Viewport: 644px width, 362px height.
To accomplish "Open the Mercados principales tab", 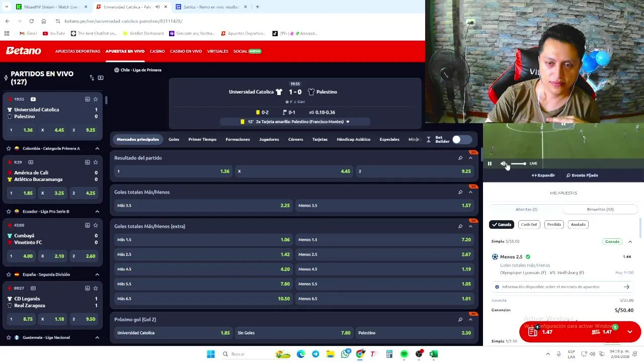I will pyautogui.click(x=138, y=139).
